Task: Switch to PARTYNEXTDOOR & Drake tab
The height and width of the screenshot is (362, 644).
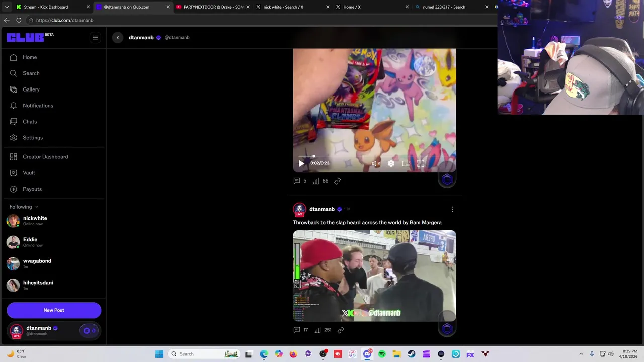Action: pyautogui.click(x=214, y=7)
